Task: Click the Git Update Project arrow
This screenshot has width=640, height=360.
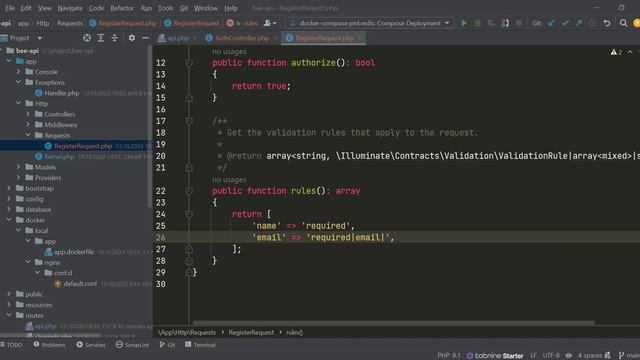Action: coord(551,23)
